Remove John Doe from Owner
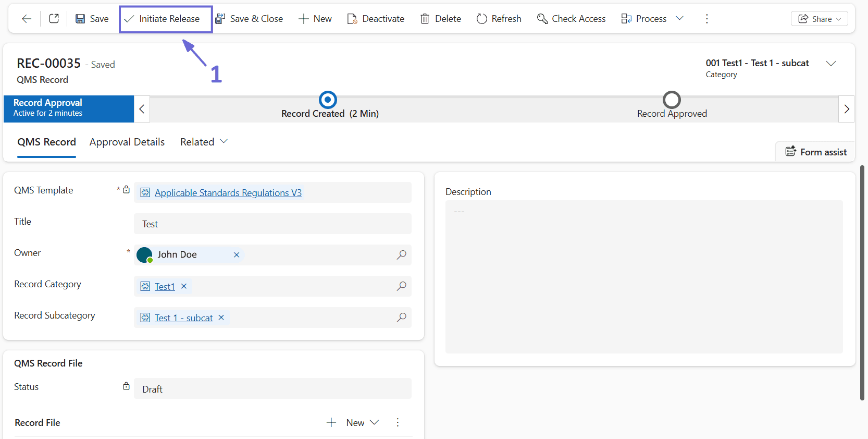The height and width of the screenshot is (439, 868). pos(237,255)
